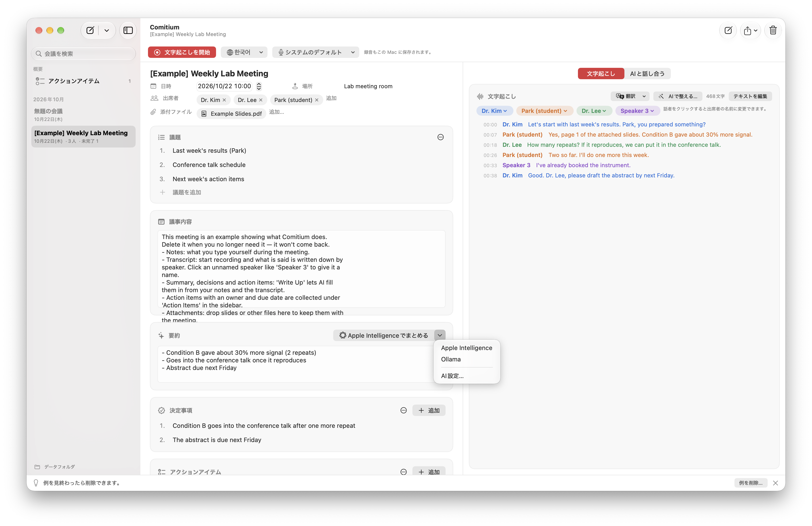Click Apple Intelligenceでまとめる summarize button

[383, 335]
